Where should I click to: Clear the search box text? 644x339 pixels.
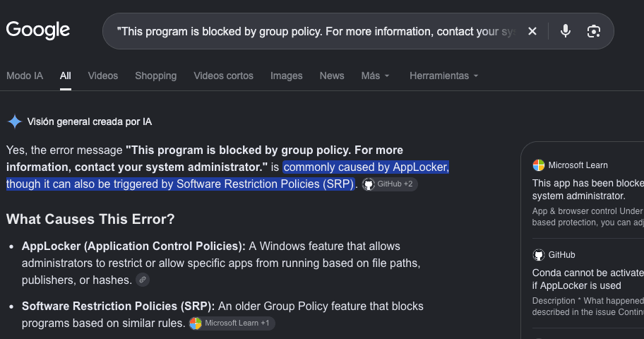point(532,31)
